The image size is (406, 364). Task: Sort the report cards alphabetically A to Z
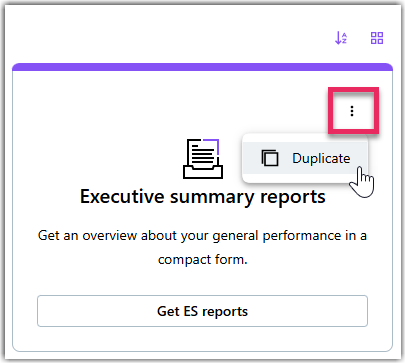point(341,38)
